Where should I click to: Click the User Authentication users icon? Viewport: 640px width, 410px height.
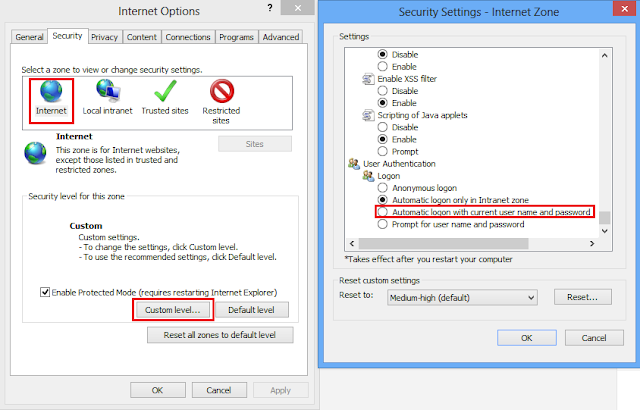tap(353, 164)
